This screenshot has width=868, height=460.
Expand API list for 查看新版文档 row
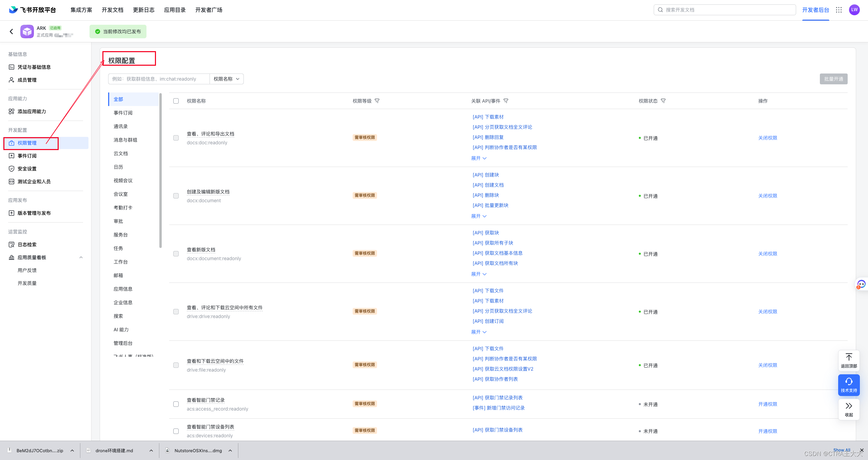pos(478,274)
